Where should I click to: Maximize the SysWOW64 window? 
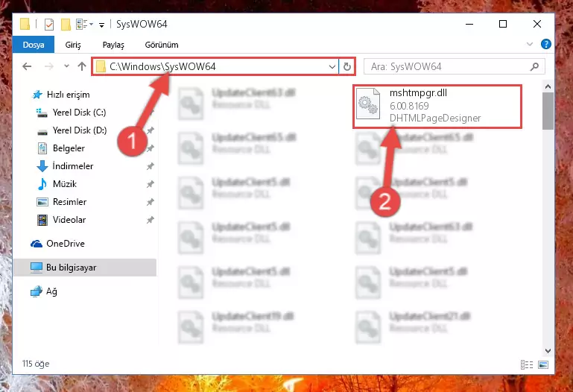point(503,24)
